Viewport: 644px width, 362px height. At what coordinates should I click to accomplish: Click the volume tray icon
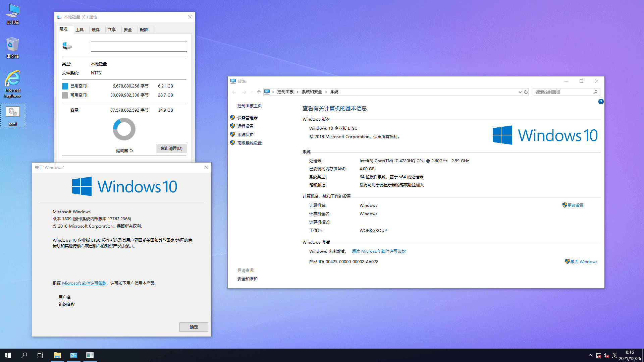point(606,355)
